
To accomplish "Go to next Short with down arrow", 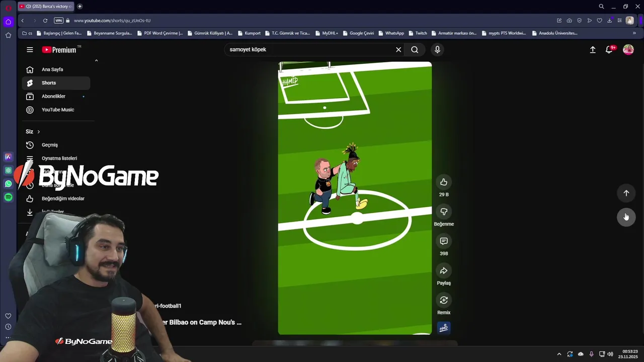I will click(x=626, y=217).
